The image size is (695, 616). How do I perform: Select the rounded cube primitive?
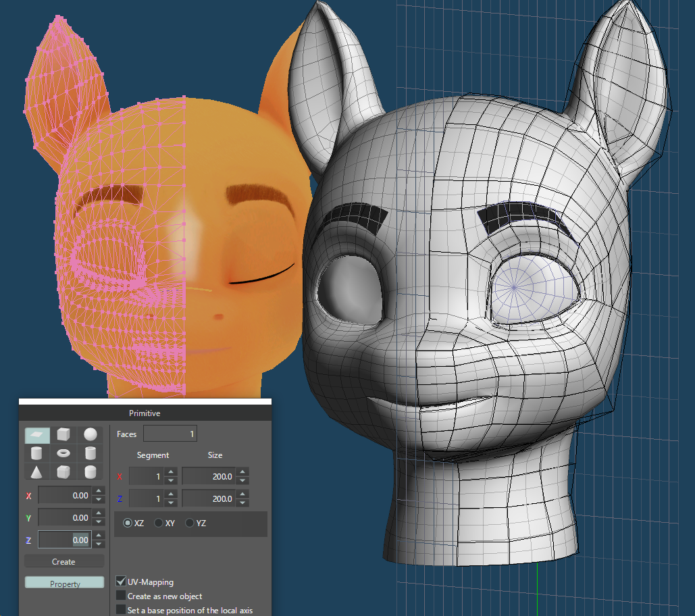pos(64,471)
